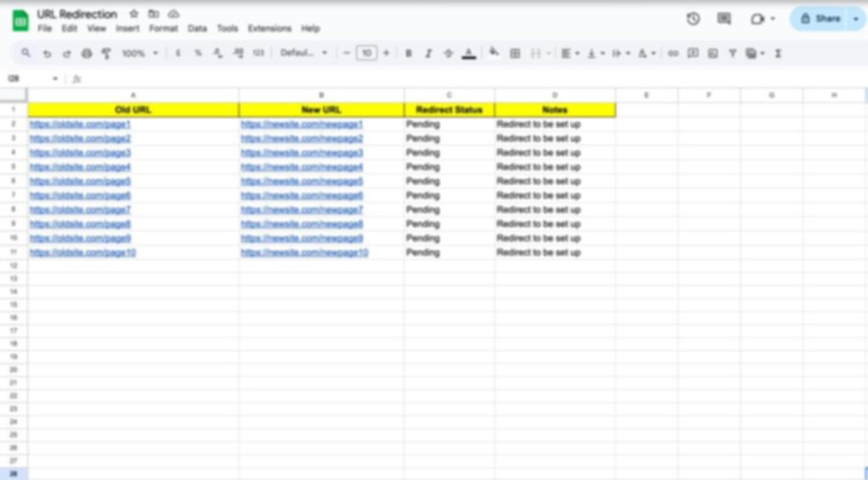868x480 pixels.
Task: Open the text color picker
Action: [x=469, y=53]
